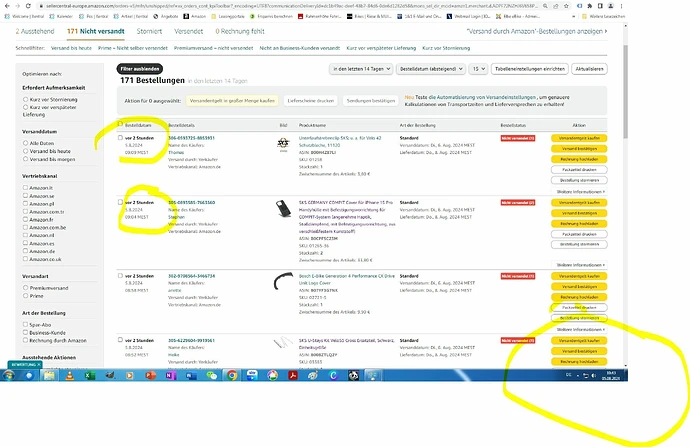Image resolution: width=690 pixels, height=447 pixels.
Task: Expand Weitere Informationen for the Bosch order
Action: click(x=580, y=330)
